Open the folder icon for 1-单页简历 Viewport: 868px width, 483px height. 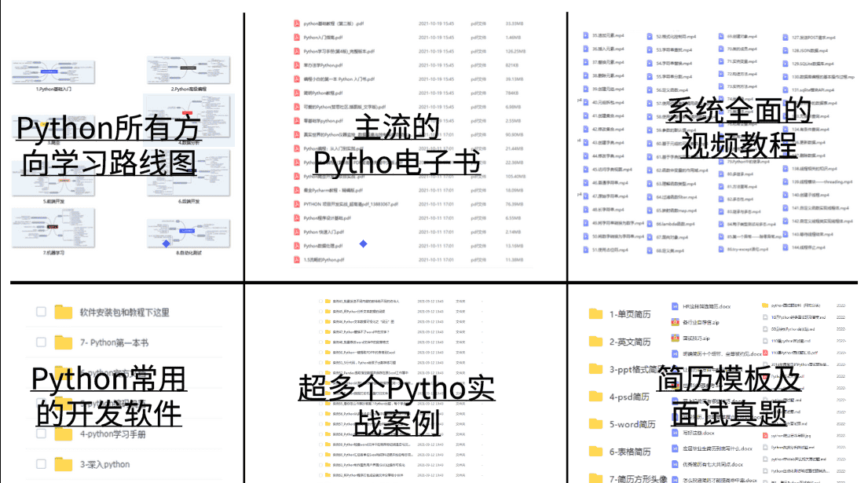click(x=593, y=313)
